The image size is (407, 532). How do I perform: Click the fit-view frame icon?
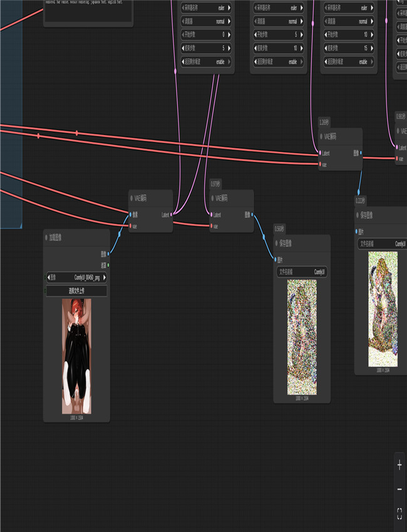[399, 514]
